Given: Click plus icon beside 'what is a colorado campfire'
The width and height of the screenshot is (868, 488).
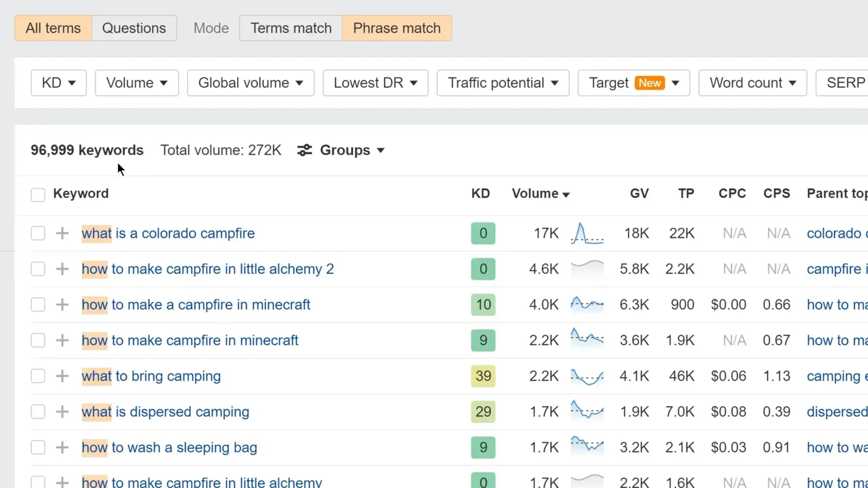Looking at the screenshot, I should pyautogui.click(x=62, y=233).
